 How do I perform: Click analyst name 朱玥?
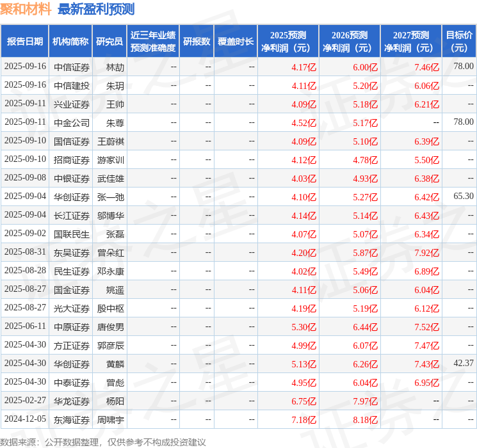115,86
